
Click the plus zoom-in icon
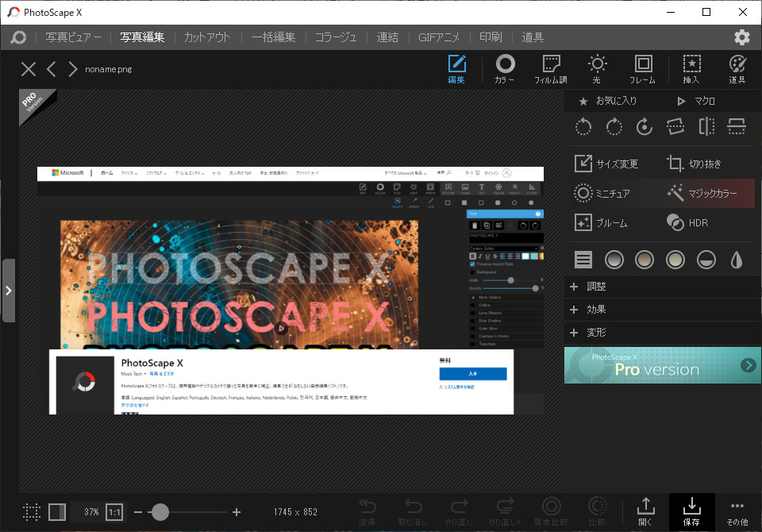tap(237, 512)
